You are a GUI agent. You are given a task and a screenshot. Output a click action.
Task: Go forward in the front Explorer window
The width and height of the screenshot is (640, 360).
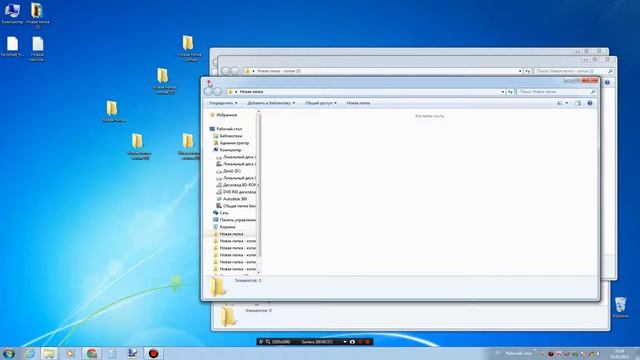218,92
